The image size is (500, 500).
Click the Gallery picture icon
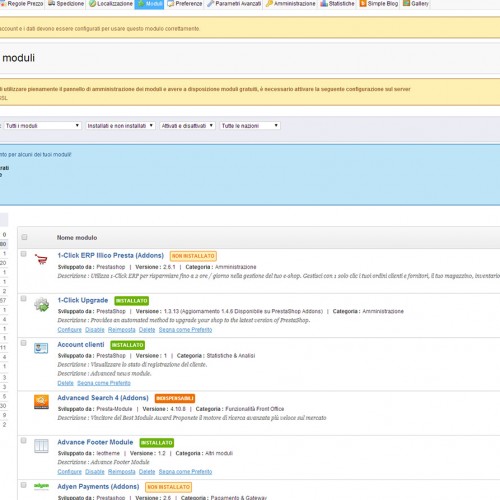[x=406, y=3]
